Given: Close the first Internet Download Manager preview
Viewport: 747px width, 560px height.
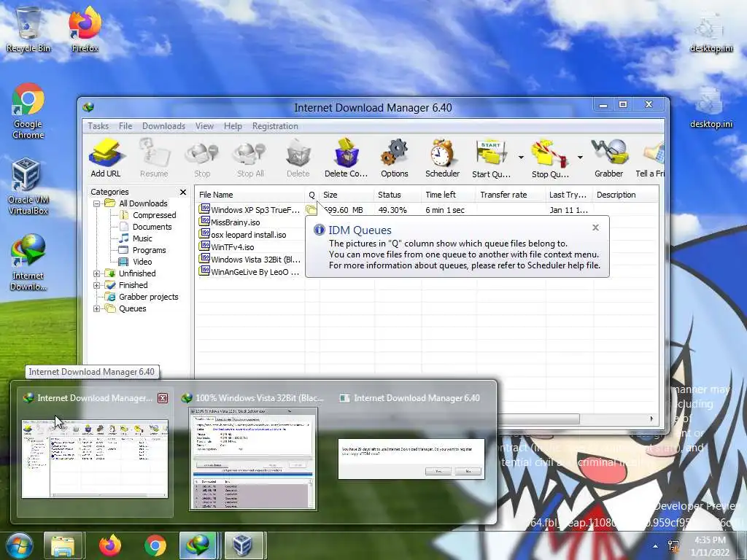Looking at the screenshot, I should coord(163,398).
